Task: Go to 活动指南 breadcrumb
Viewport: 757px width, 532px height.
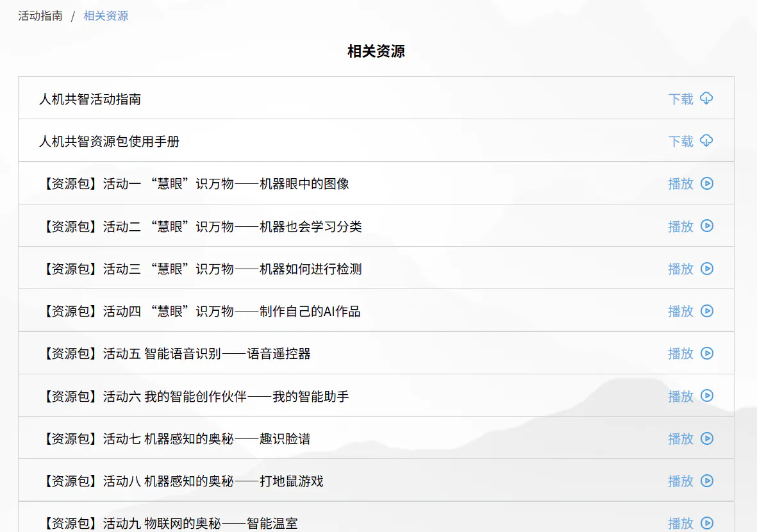Action: pyautogui.click(x=40, y=16)
